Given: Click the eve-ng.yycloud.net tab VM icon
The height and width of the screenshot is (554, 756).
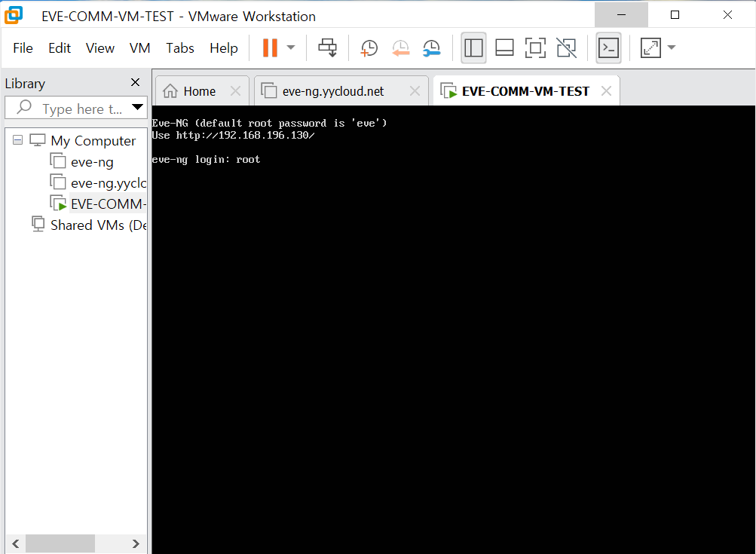Looking at the screenshot, I should tap(268, 90).
